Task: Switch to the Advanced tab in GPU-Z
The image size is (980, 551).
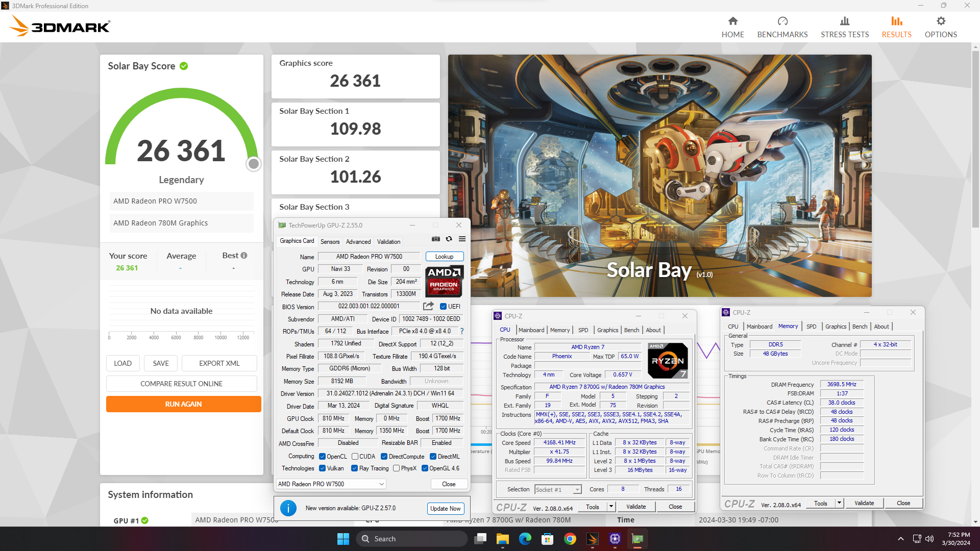Action: point(358,242)
